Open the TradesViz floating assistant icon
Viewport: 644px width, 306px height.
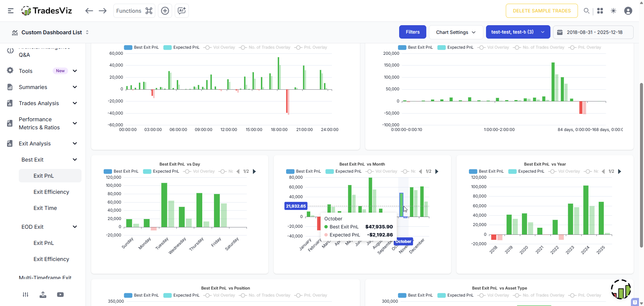click(621, 289)
